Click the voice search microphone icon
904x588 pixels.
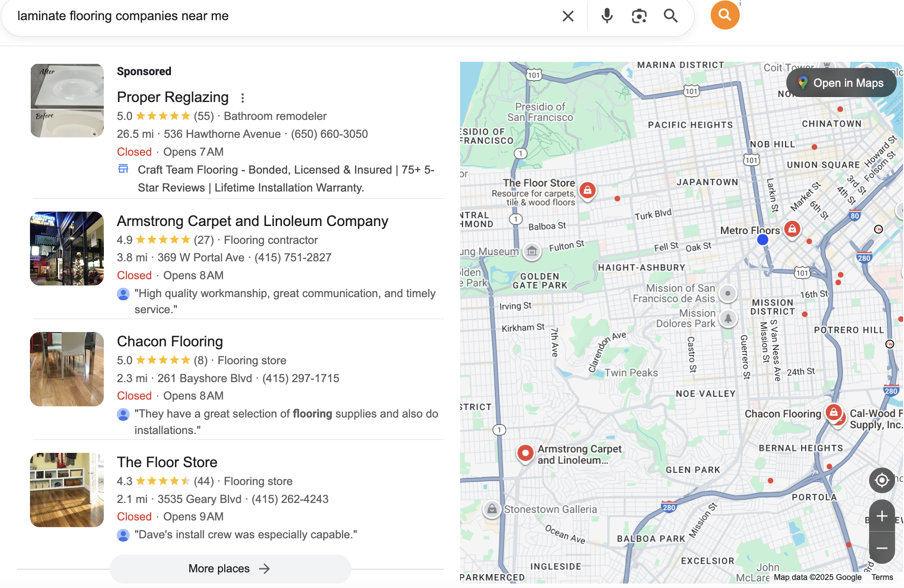[607, 16]
